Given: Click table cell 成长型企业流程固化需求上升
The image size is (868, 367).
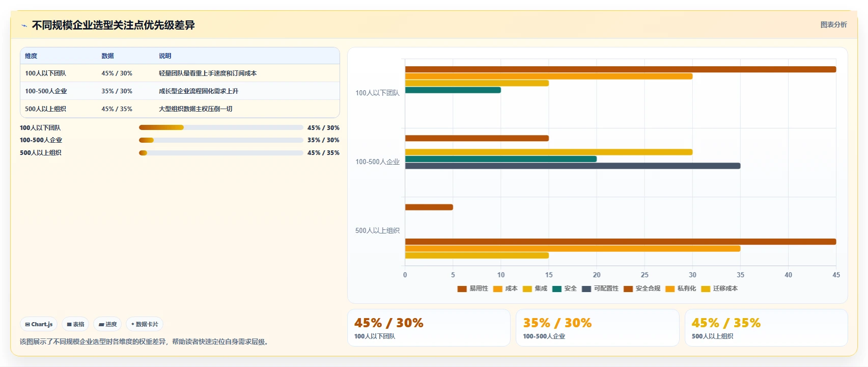Looking at the screenshot, I should coord(199,91).
